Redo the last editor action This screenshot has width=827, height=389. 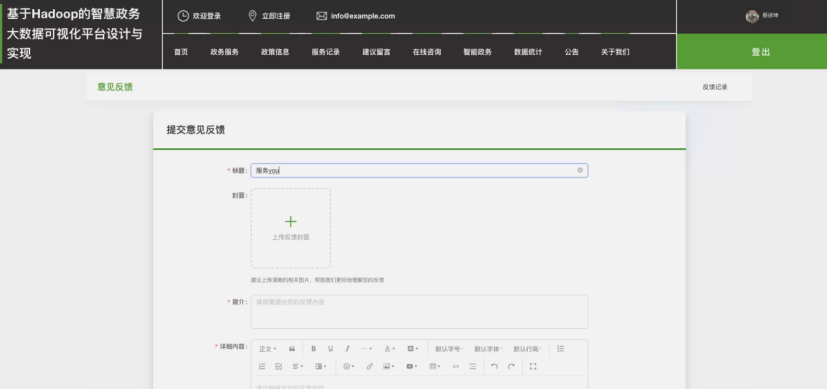pyautogui.click(x=511, y=366)
